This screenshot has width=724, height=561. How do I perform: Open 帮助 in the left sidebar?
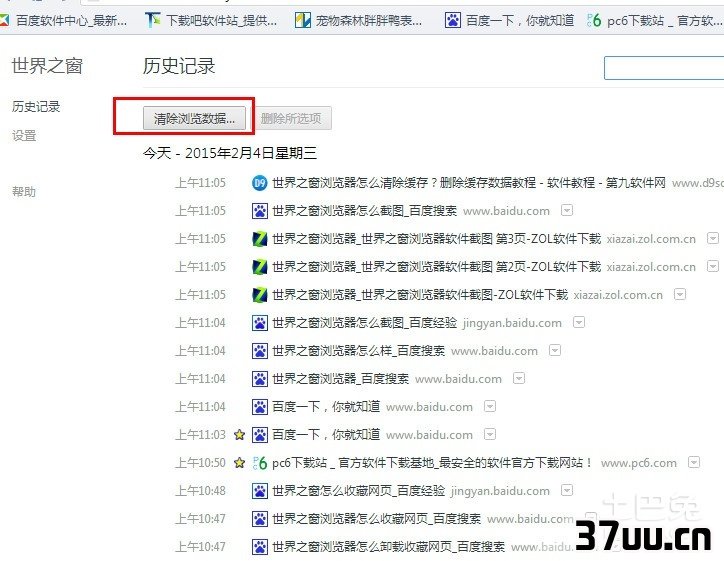tap(24, 192)
